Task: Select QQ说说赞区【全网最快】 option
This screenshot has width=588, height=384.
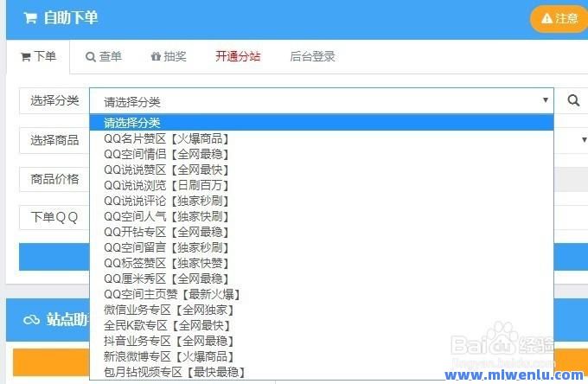Action: click(322, 170)
